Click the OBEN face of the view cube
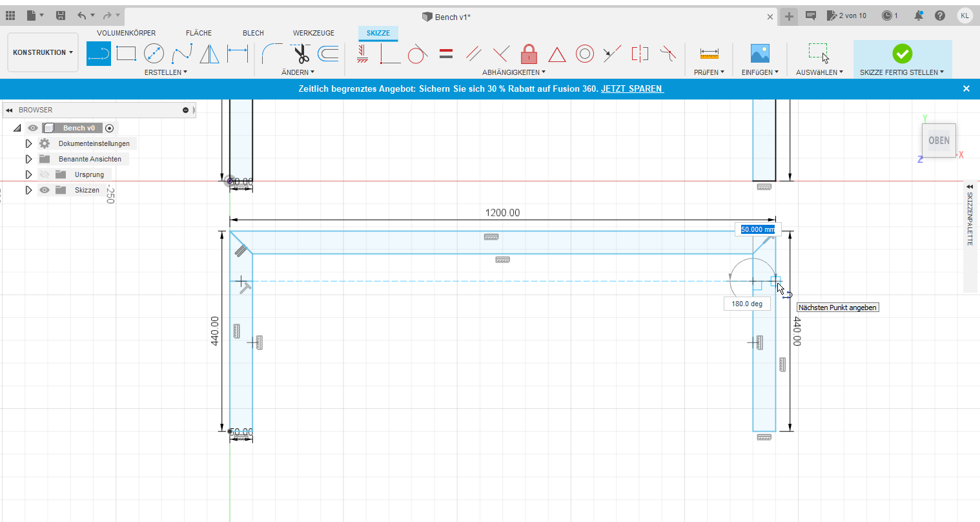Image resolution: width=980 pixels, height=522 pixels. pos(939,140)
